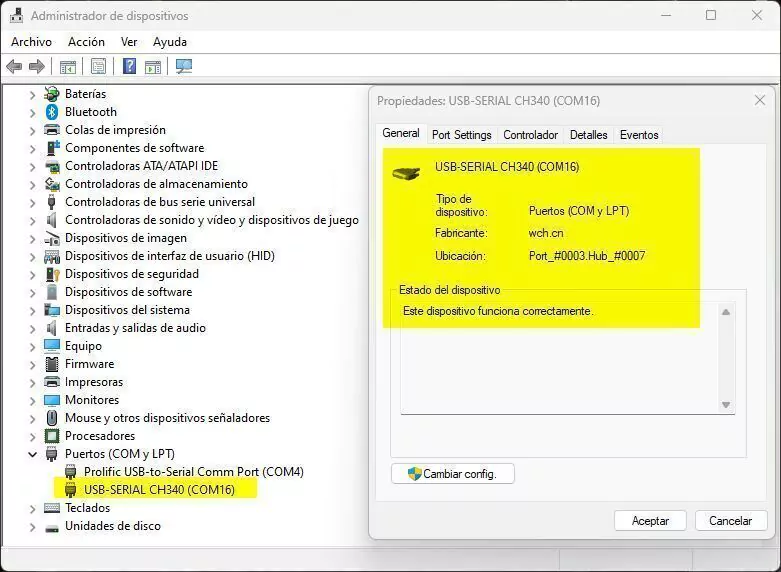Click the Bluetooth icon in device tree
The width and height of the screenshot is (781, 572).
point(52,112)
